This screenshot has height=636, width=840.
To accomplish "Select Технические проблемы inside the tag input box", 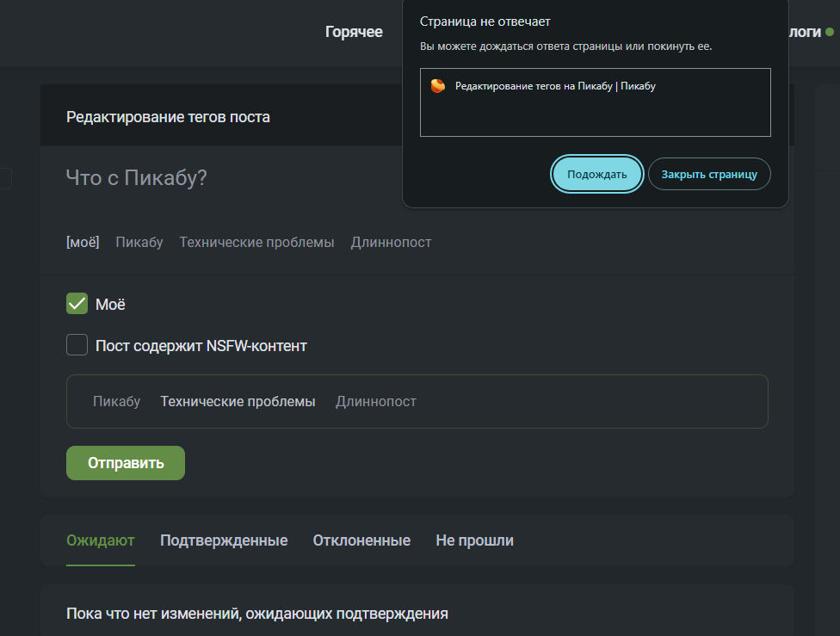I will [238, 401].
